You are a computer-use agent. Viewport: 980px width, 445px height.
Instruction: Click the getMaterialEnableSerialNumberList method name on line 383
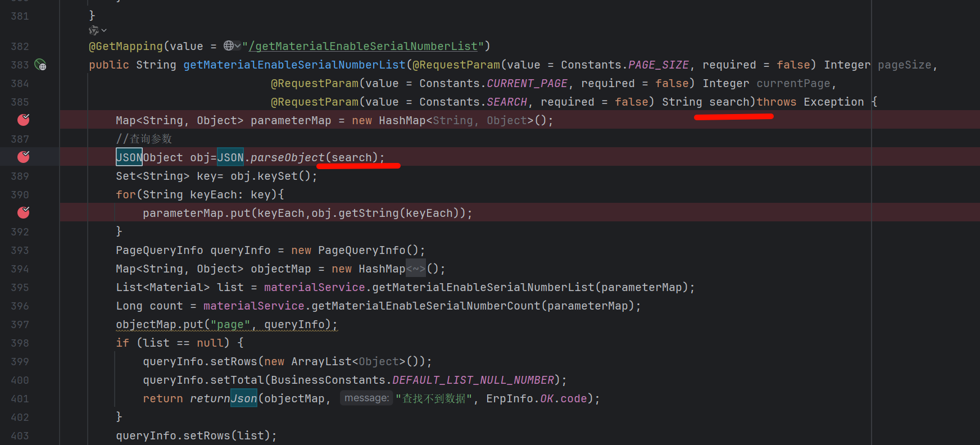294,65
